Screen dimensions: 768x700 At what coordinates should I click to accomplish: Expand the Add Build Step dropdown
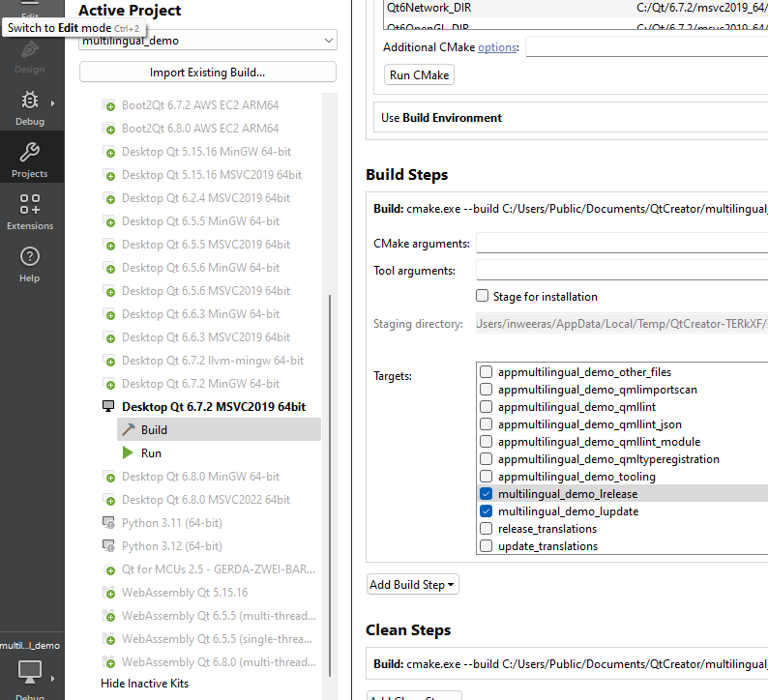[x=412, y=584]
